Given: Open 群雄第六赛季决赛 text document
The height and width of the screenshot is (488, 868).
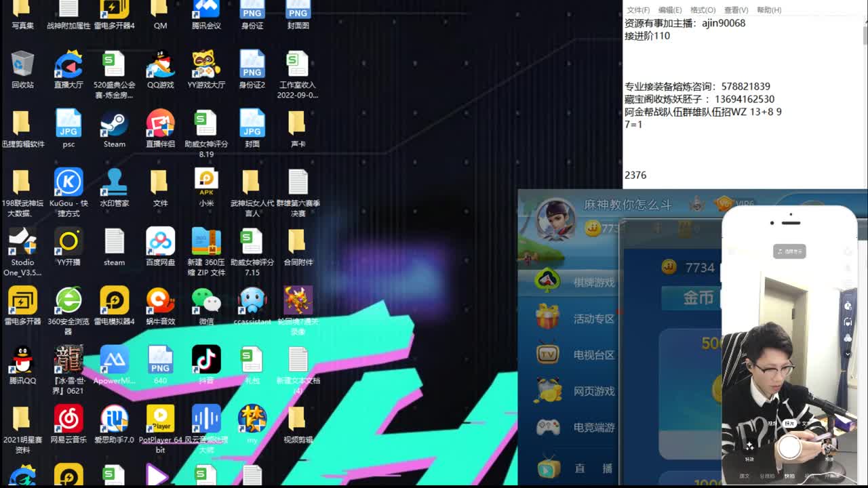Looking at the screenshot, I should point(298,192).
